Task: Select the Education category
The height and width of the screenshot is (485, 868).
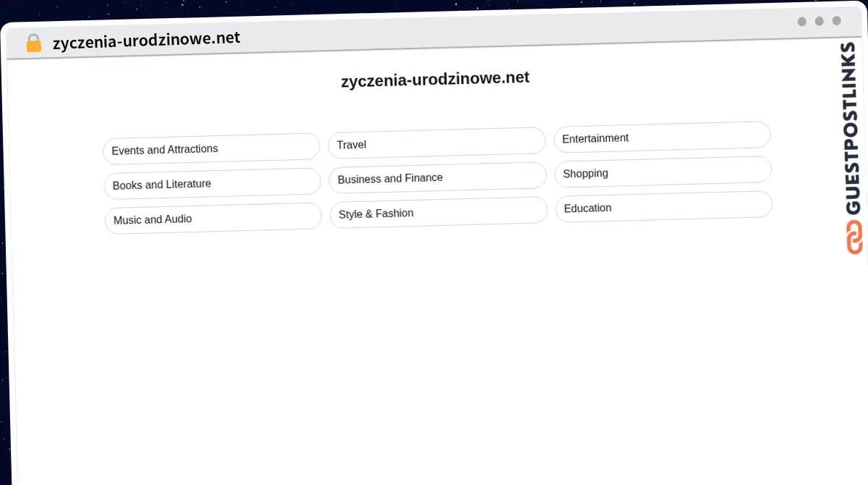Action: click(x=664, y=207)
